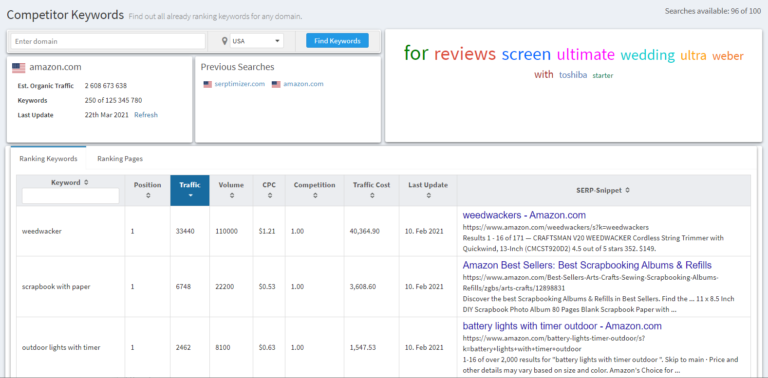Sort by Position column arrows
Screen dimensions: 768x378
point(147,195)
